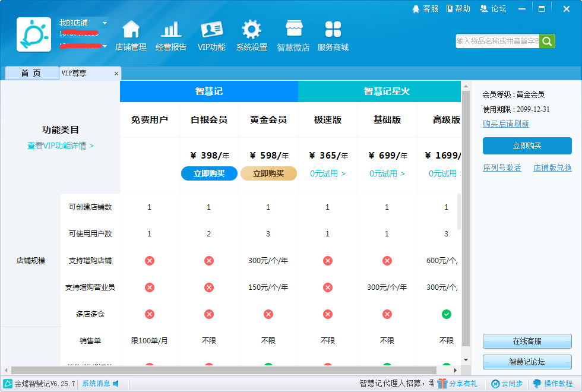Screen dimensions: 582x392
Task: Click 云同步 cloud sync
Action: [507, 384]
